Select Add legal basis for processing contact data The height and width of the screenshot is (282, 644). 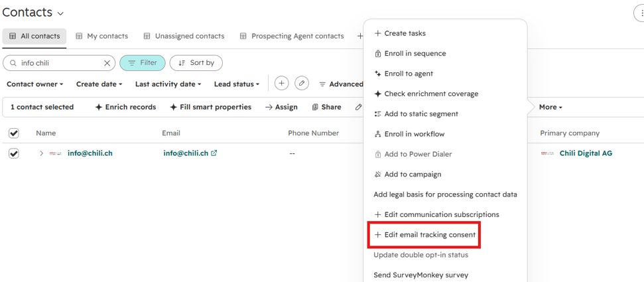(x=445, y=195)
